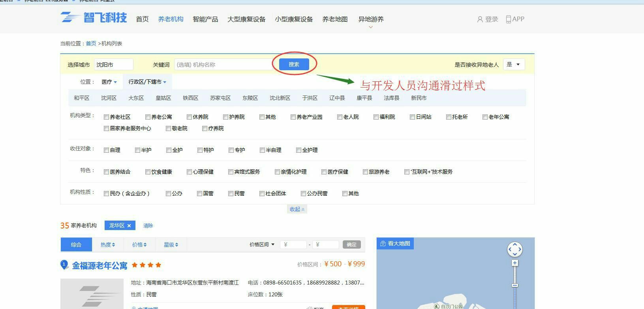Check the 养老社区 checkbox

pyautogui.click(x=106, y=117)
